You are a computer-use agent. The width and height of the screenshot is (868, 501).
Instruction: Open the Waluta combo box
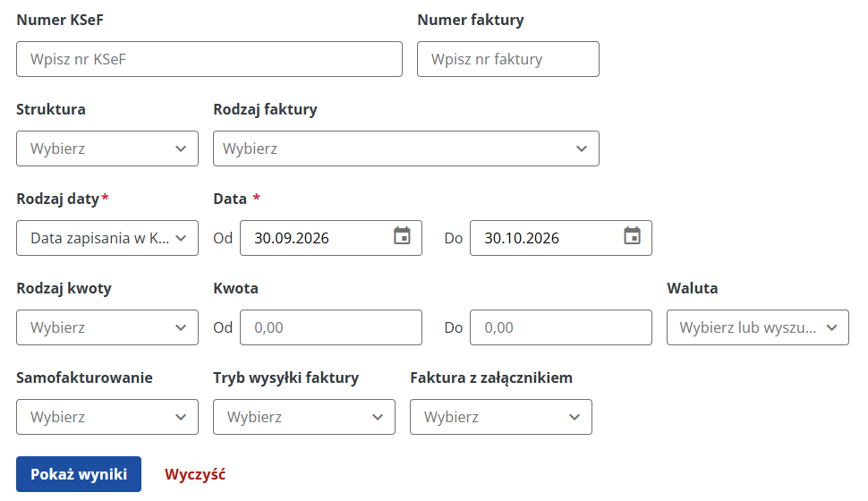click(757, 327)
